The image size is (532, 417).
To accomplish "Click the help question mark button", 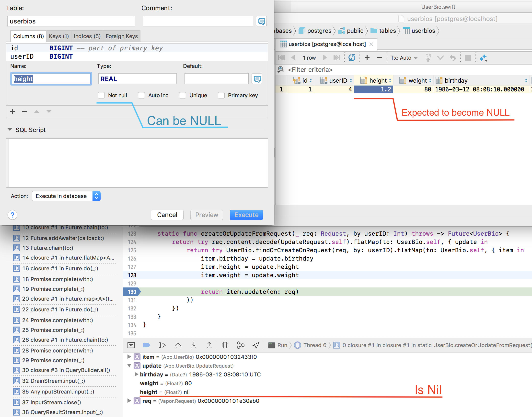I will [12, 215].
